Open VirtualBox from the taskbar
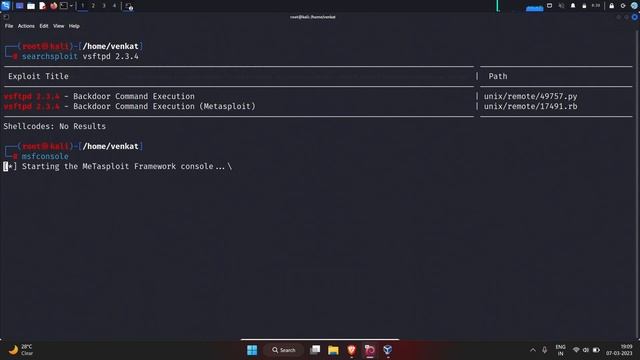 click(388, 350)
